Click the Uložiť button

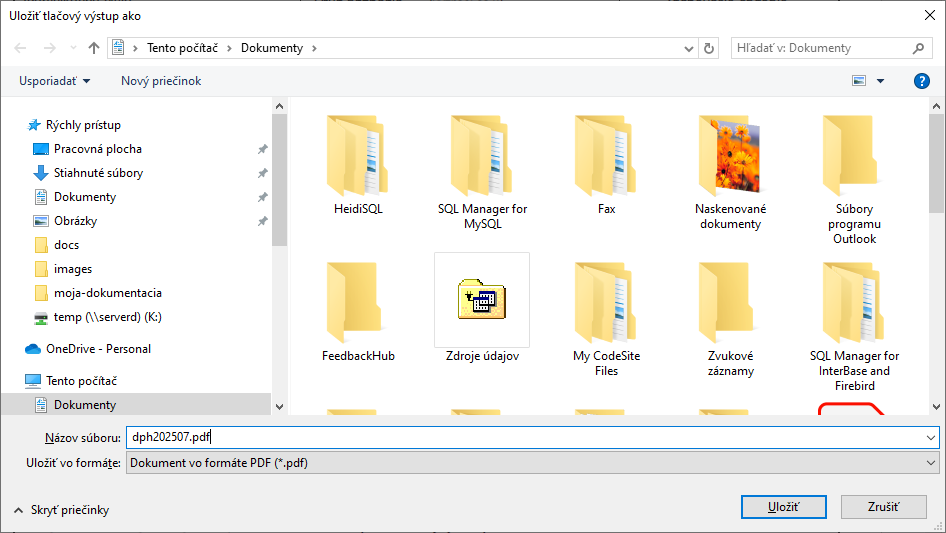click(x=783, y=507)
